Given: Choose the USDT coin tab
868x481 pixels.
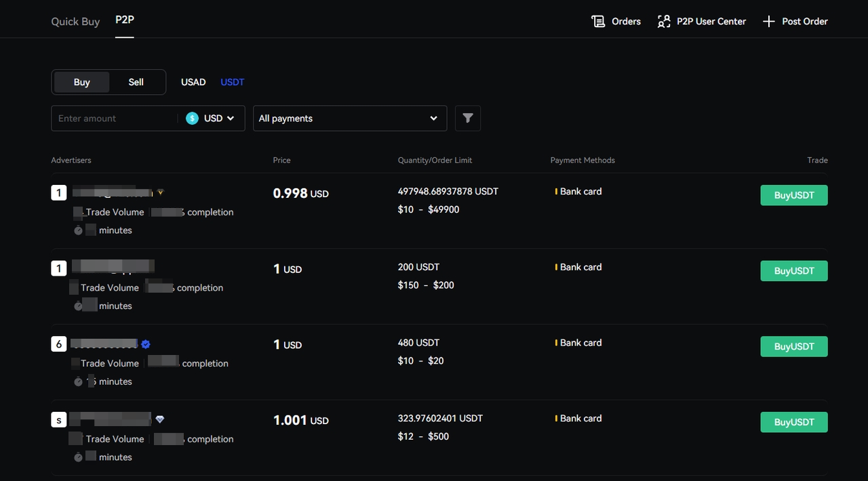Looking at the screenshot, I should (x=233, y=82).
